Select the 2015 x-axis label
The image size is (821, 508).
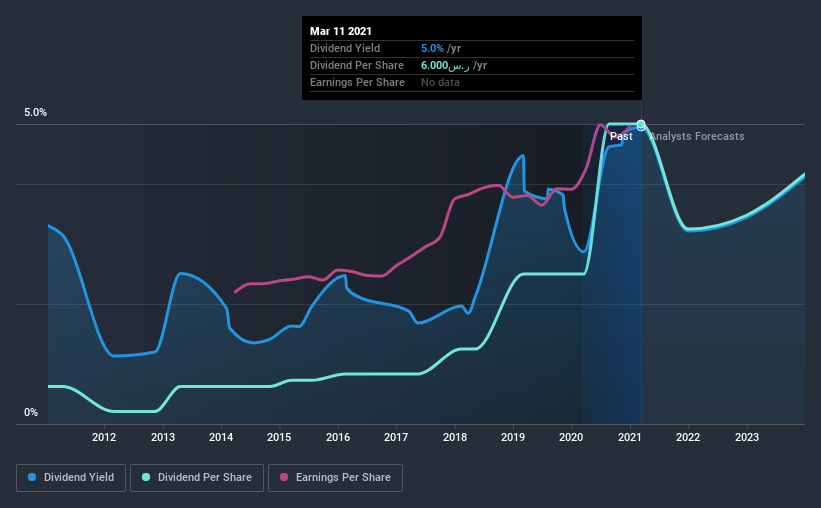click(279, 437)
